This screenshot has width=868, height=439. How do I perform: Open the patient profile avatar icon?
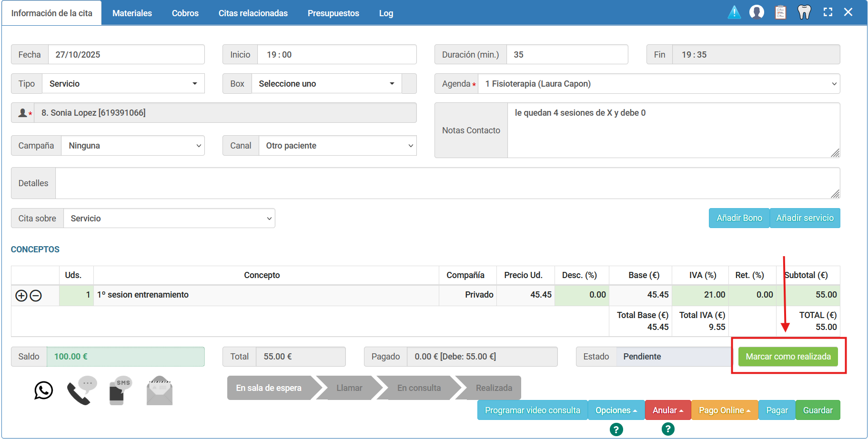(x=757, y=12)
